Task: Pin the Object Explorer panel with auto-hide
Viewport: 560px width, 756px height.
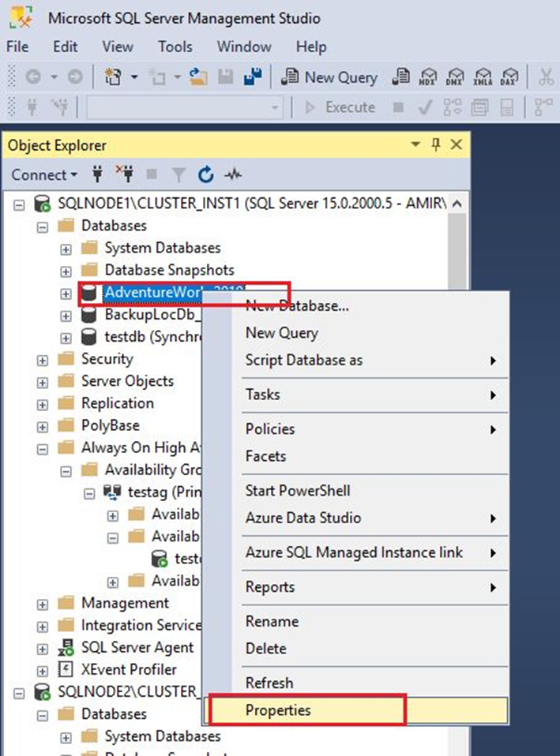Action: click(435, 145)
